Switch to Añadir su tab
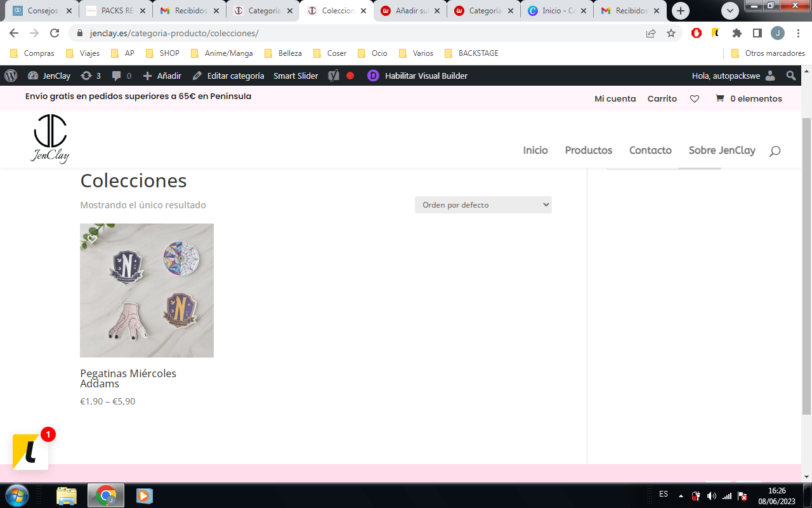The width and height of the screenshot is (812, 508). pyautogui.click(x=410, y=11)
